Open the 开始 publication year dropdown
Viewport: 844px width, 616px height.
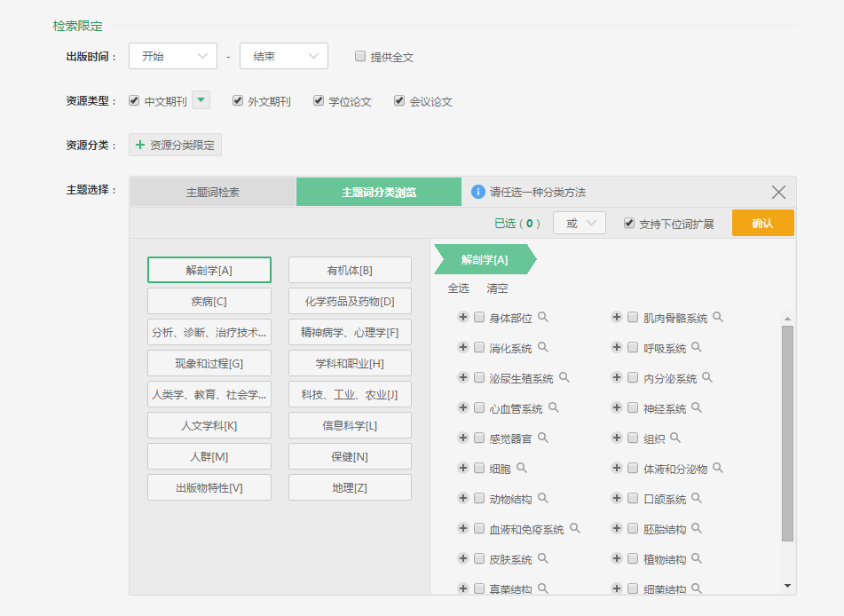173,56
